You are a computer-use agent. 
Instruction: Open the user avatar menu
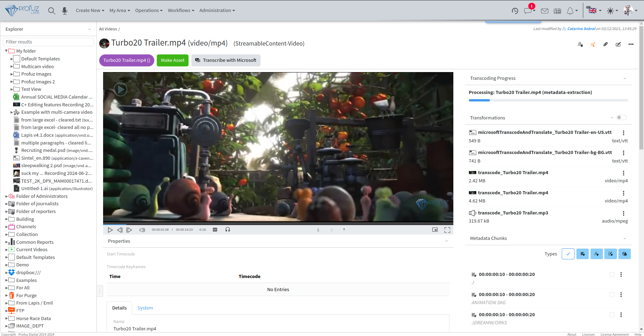point(630,10)
